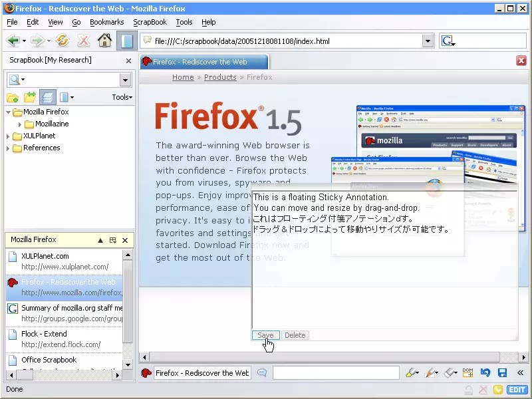Click the blue Undo arrow icon
The height and width of the screenshot is (399, 532).
pos(485,373)
